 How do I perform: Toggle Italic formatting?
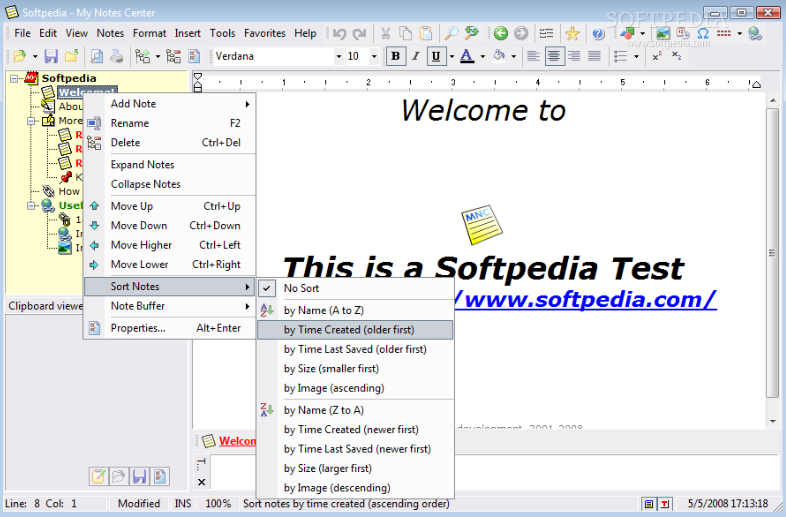pos(416,56)
